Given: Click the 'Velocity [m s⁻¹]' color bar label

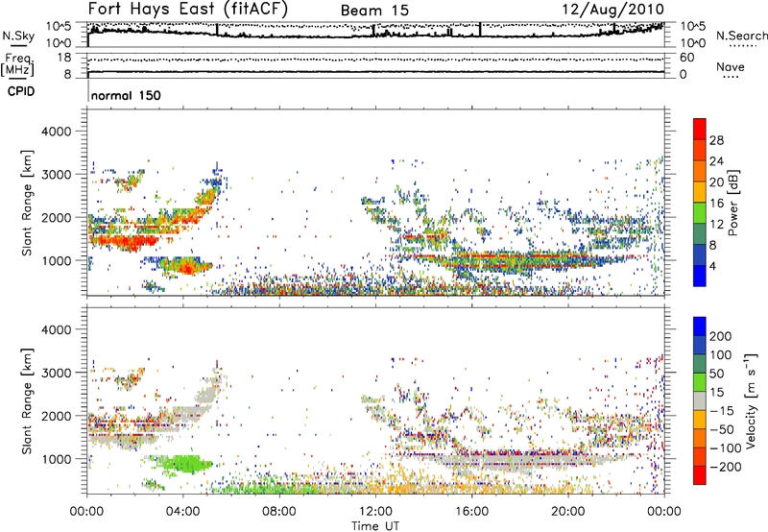Looking at the screenshot, I should 751,400.
